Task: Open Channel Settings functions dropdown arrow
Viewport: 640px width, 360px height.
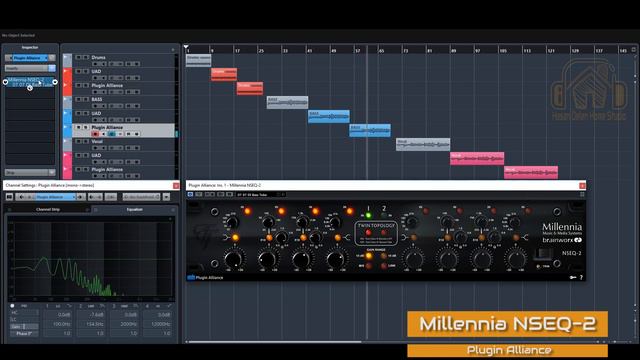Action: pos(167,197)
